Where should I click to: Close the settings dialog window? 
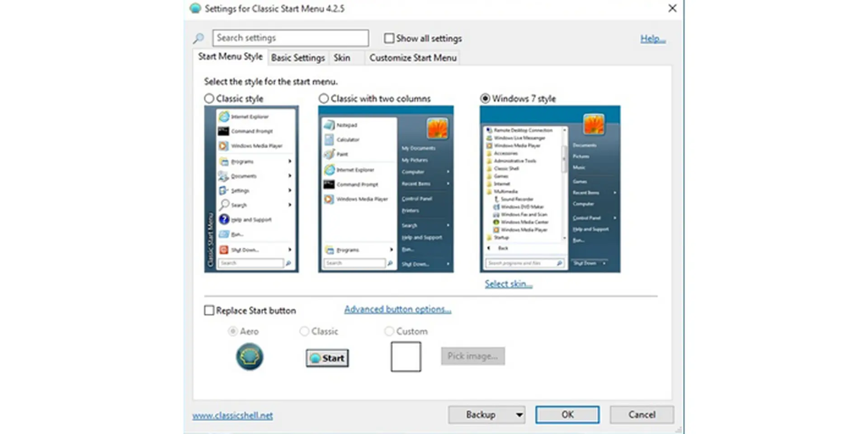click(x=672, y=8)
